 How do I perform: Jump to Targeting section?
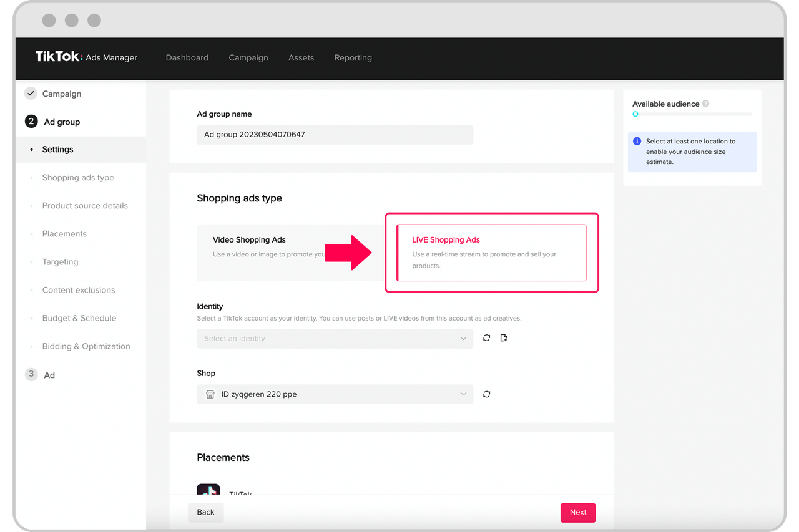pos(60,262)
